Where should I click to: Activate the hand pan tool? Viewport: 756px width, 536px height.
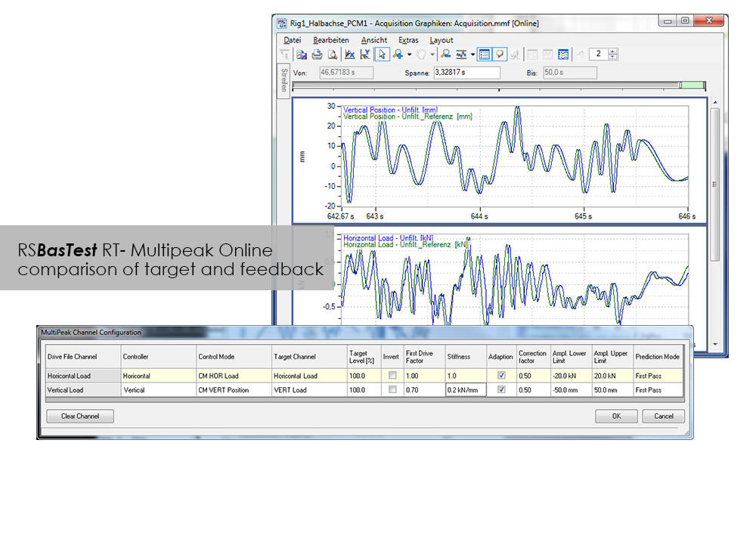[421, 54]
